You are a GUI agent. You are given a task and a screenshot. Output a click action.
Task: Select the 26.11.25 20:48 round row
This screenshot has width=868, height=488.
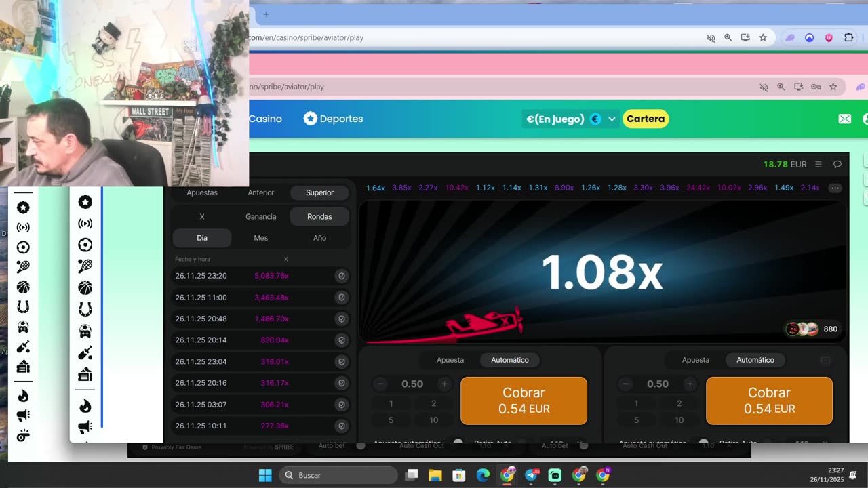coord(261,319)
